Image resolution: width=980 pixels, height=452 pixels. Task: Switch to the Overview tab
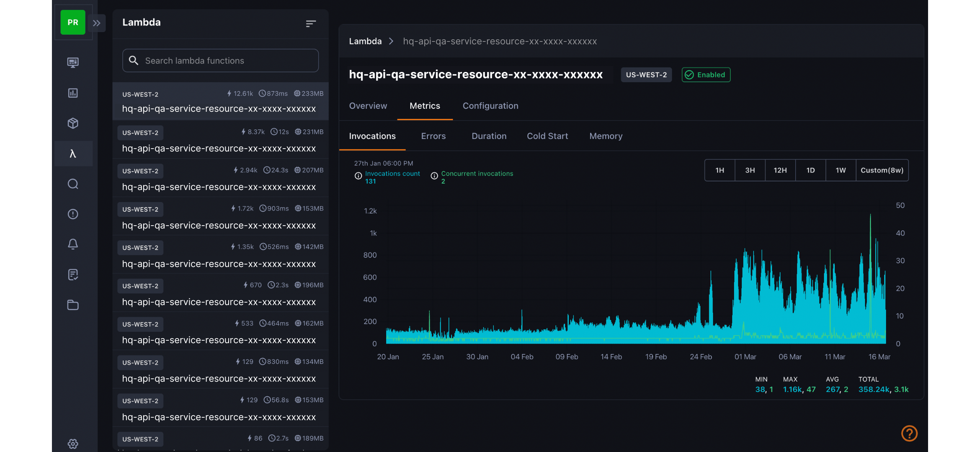tap(368, 106)
